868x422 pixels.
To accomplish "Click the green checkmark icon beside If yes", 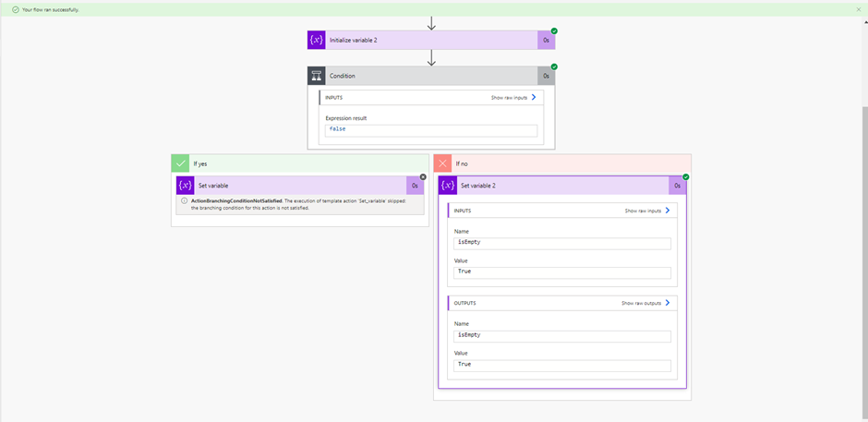I will click(180, 163).
